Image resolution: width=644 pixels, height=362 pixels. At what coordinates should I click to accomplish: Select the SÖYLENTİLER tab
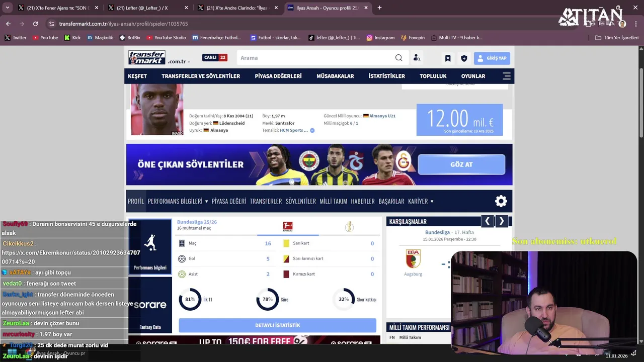[x=301, y=201]
